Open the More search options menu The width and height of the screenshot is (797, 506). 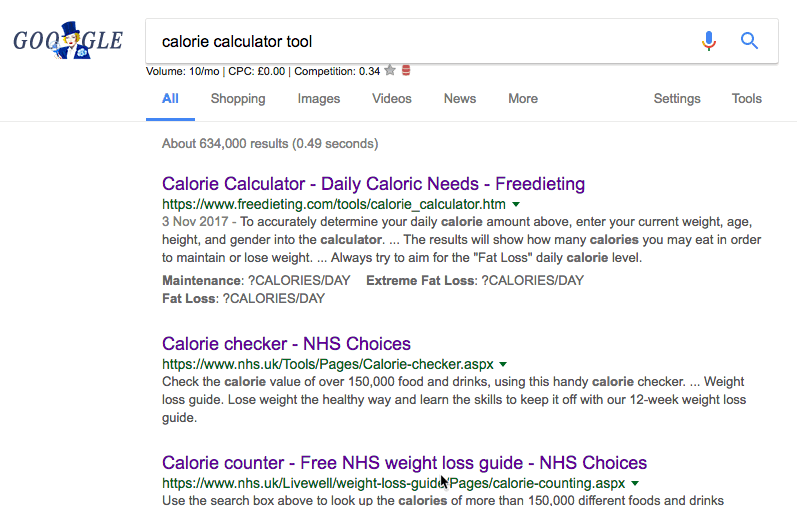point(522,99)
